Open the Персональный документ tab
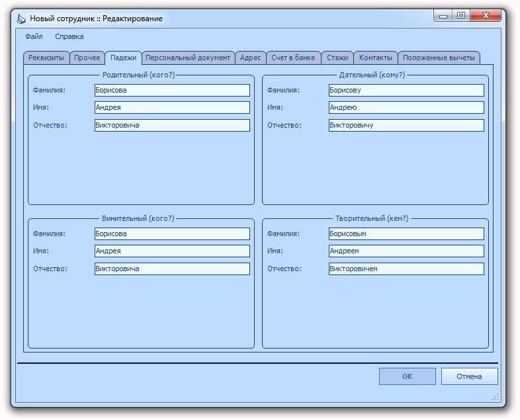 pyautogui.click(x=188, y=58)
